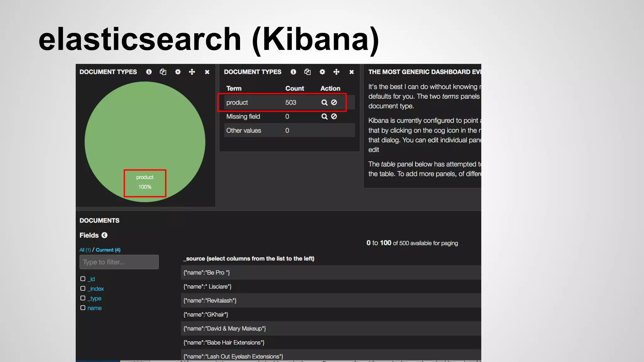The height and width of the screenshot is (362, 644).
Task: Select the Lisciare document row
Action: coord(331,287)
